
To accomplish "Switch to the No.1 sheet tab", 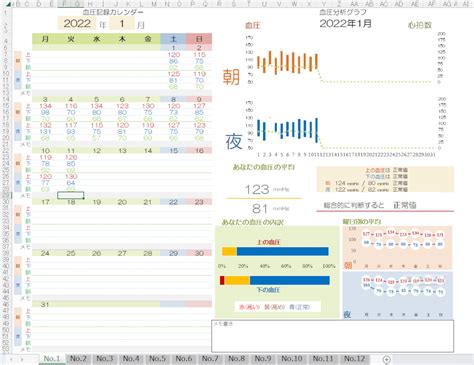I will (52, 359).
